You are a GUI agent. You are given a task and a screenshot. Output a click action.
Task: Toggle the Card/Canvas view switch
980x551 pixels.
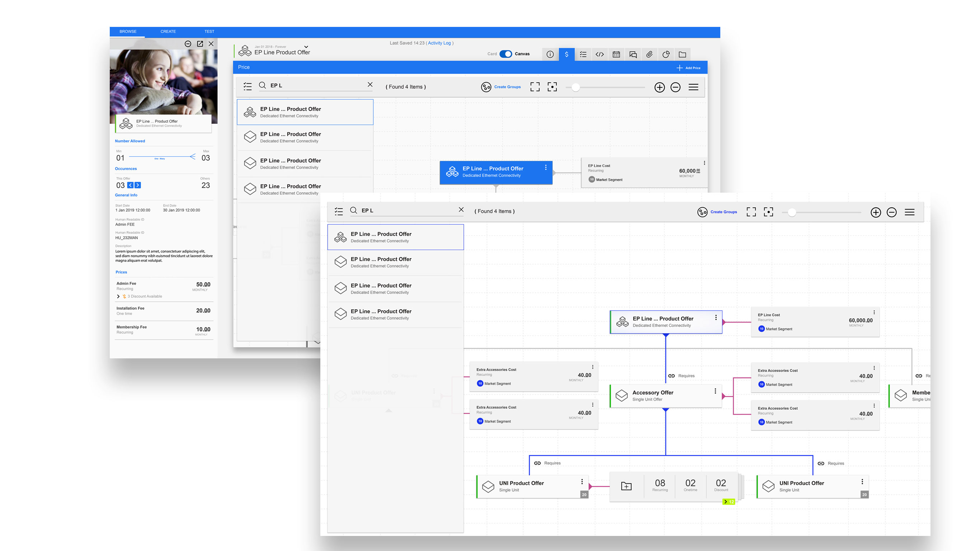[x=505, y=54]
